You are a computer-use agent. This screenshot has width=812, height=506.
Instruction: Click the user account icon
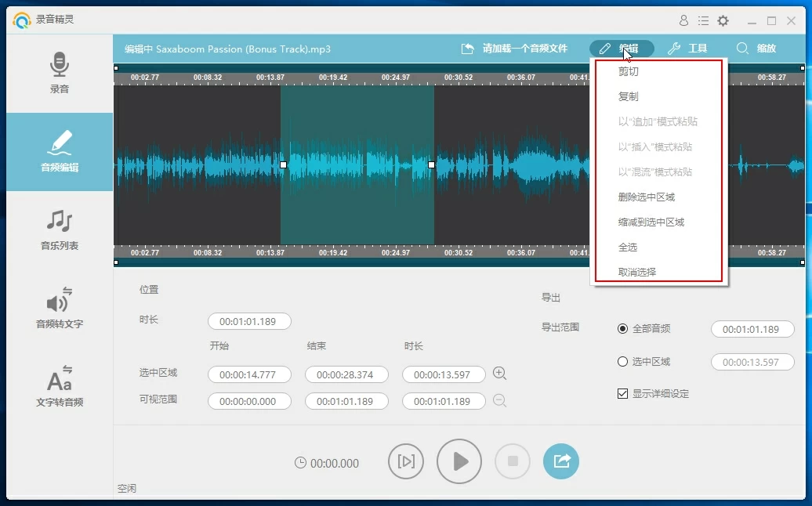coord(683,20)
